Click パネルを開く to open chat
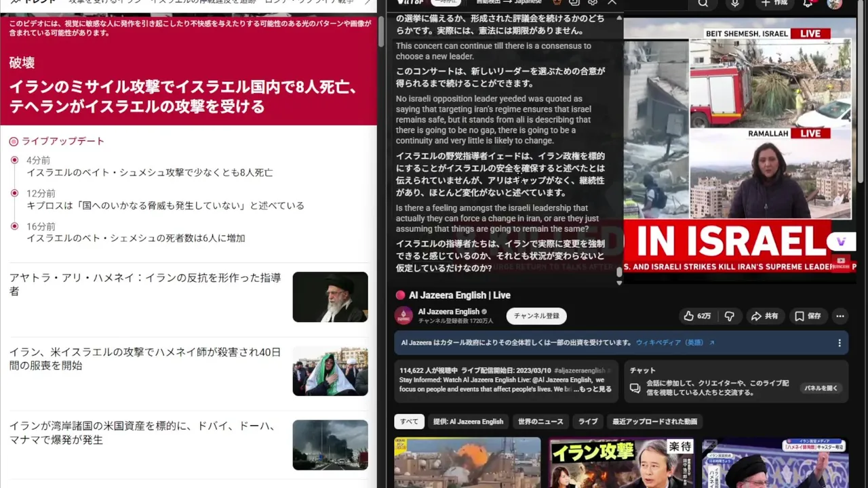Viewport: 868px width, 488px height. pyautogui.click(x=821, y=388)
